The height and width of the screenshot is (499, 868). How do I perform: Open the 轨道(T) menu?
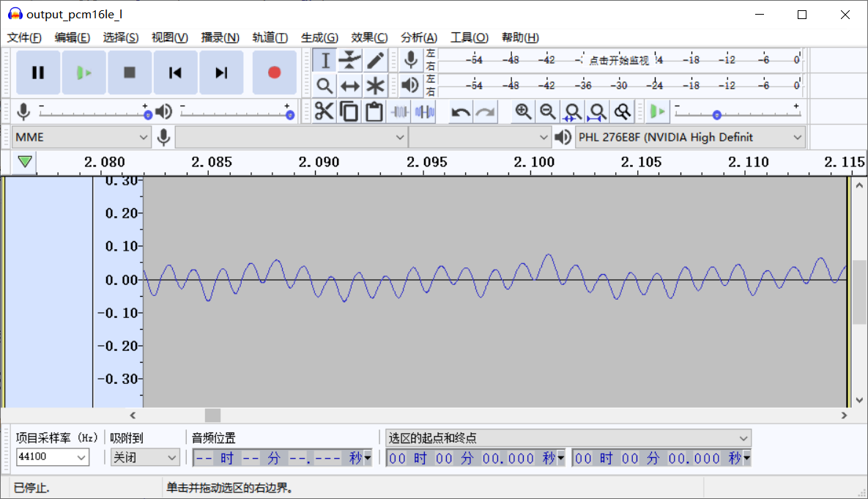tap(270, 37)
